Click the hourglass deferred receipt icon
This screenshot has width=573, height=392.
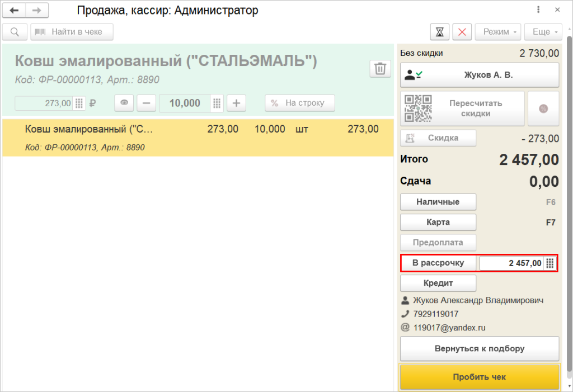point(439,32)
